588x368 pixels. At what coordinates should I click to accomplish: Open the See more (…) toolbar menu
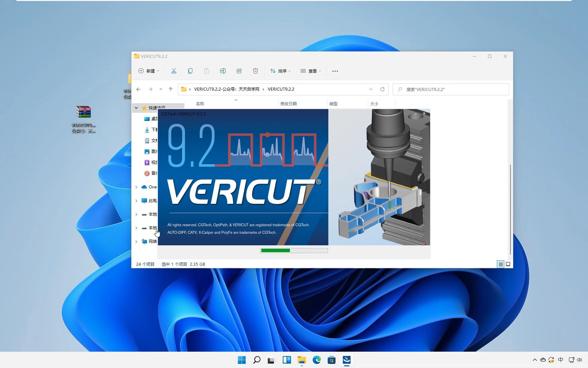pos(335,71)
